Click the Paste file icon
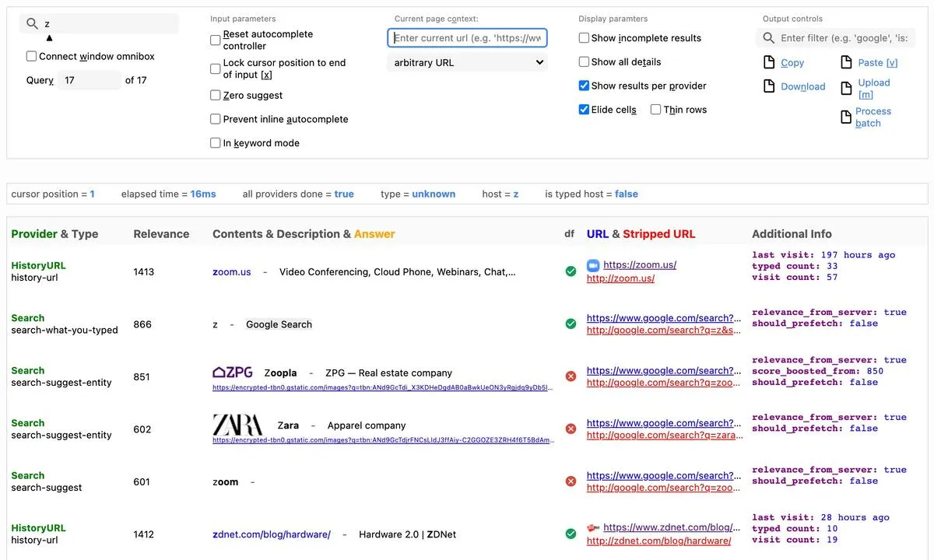The width and height of the screenshot is (934, 560). (847, 63)
